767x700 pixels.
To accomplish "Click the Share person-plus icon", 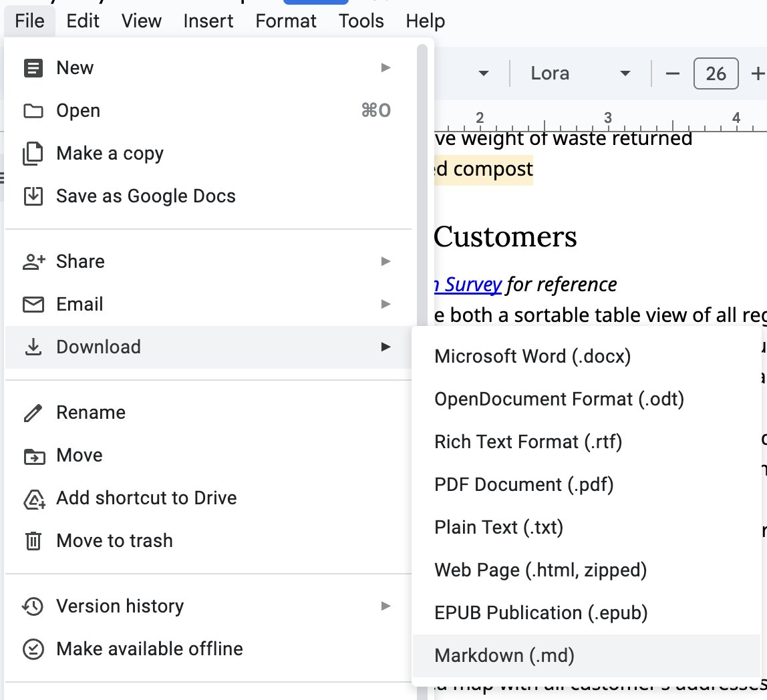I will coord(33,262).
